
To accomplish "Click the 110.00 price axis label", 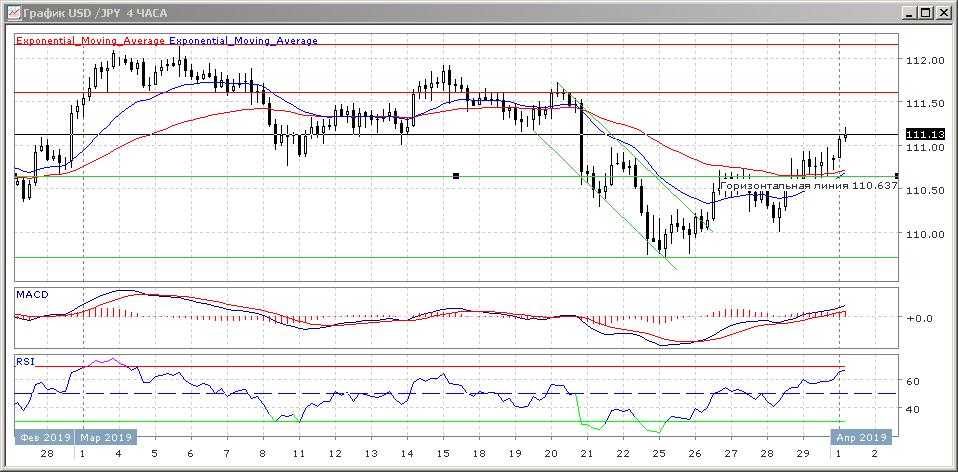I will [x=924, y=234].
